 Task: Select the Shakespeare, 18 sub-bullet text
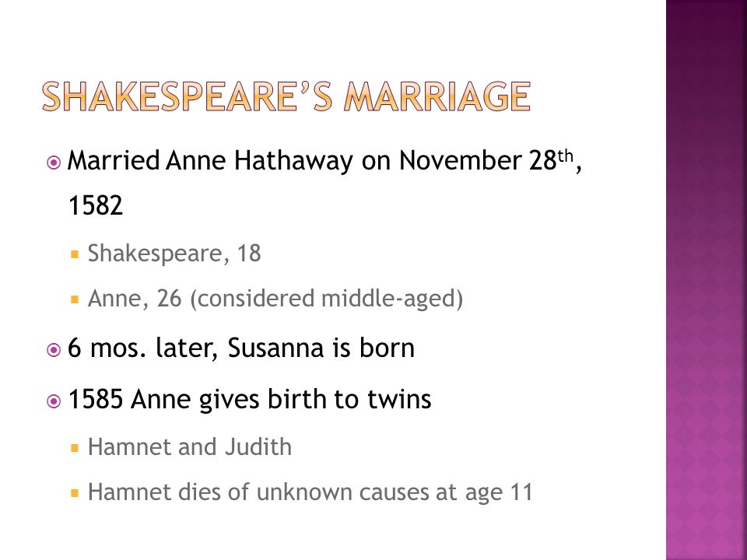pyautogui.click(x=174, y=254)
